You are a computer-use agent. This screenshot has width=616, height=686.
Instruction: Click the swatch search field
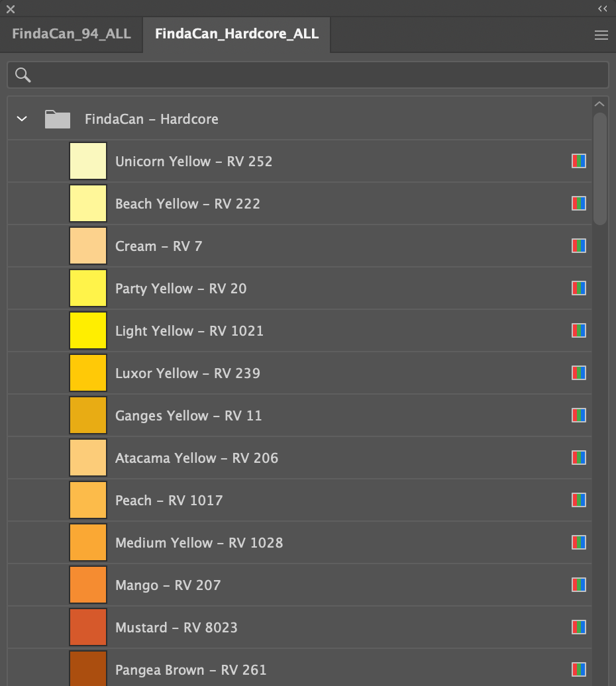308,75
